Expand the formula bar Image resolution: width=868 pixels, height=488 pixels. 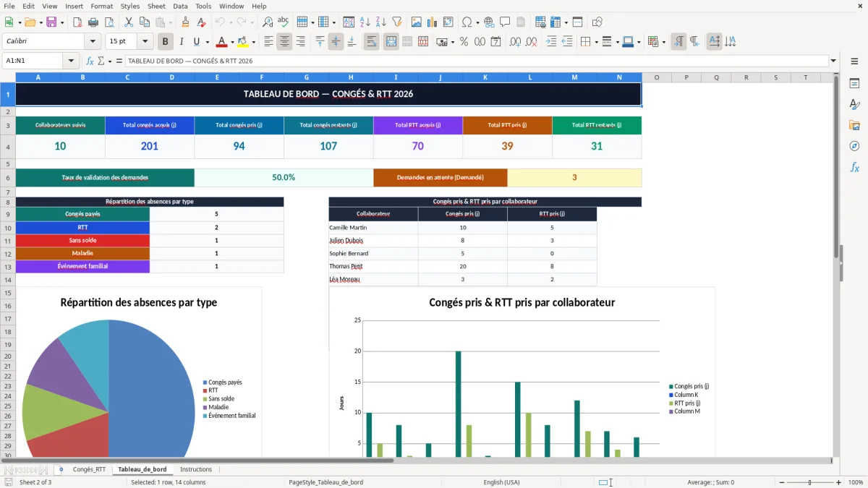point(833,61)
